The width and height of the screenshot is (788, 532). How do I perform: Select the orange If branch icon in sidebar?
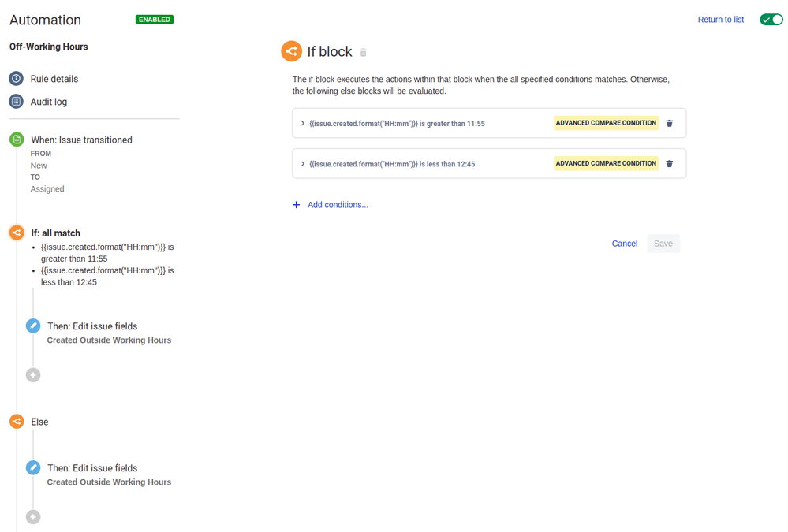17,233
